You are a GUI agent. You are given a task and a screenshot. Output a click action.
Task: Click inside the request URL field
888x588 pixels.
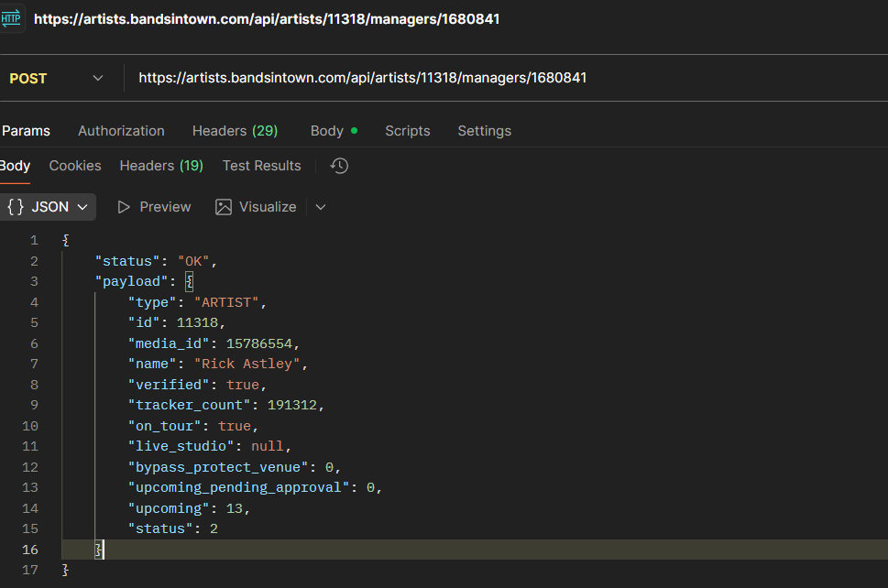click(362, 78)
